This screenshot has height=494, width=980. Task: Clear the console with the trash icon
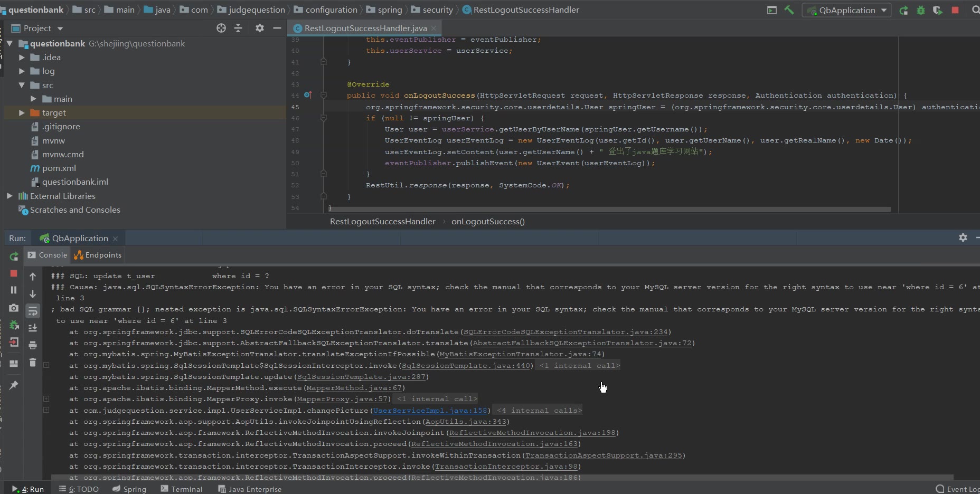pos(33,363)
